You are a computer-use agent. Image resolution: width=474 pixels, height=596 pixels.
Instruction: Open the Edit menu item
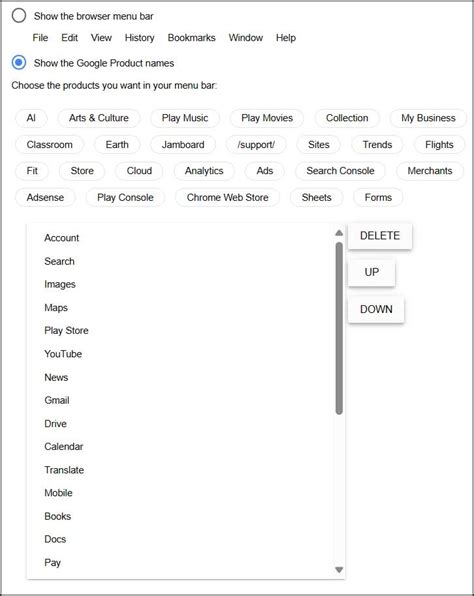click(70, 38)
